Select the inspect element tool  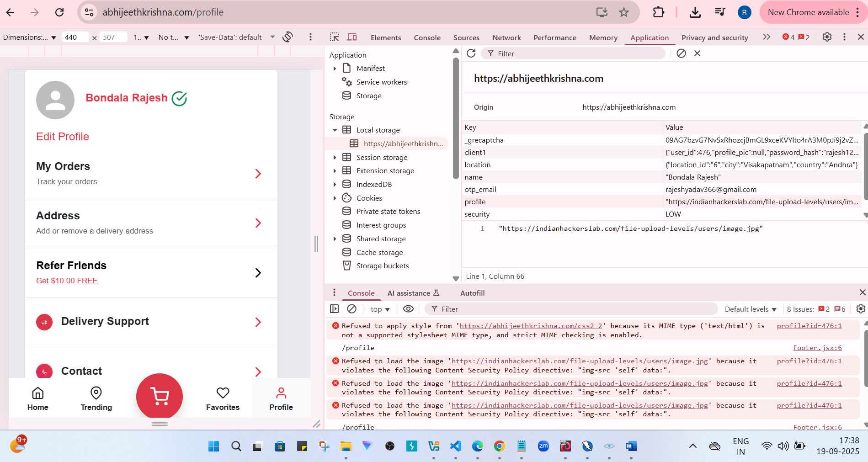[x=334, y=37]
